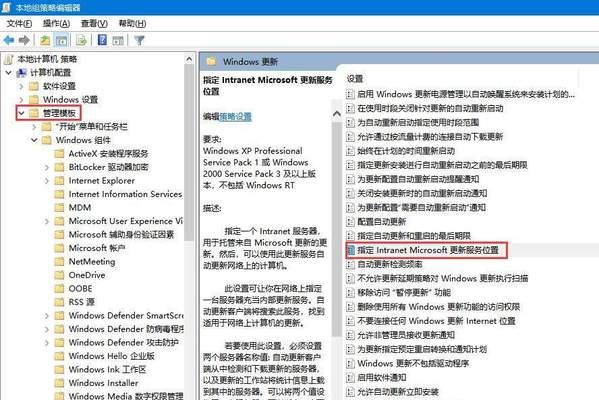Expand the "开始"菜单和任务栏 node
The image size is (599, 400).
34,126
